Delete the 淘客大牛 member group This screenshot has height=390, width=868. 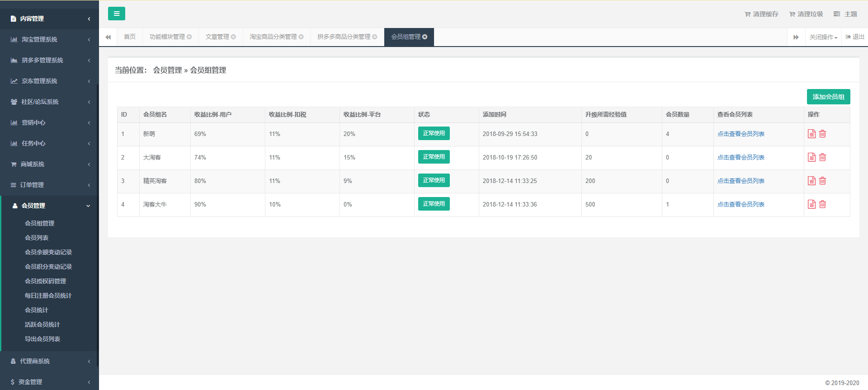pyautogui.click(x=822, y=204)
